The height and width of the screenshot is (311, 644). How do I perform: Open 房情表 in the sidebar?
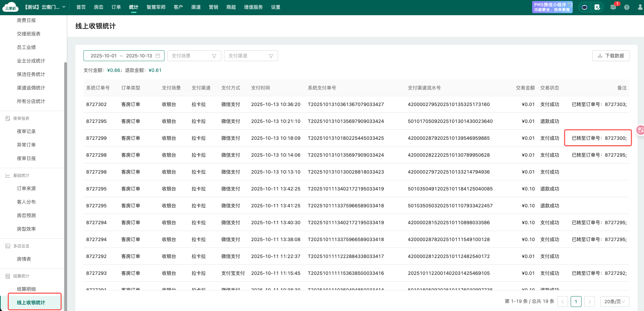tap(24, 259)
